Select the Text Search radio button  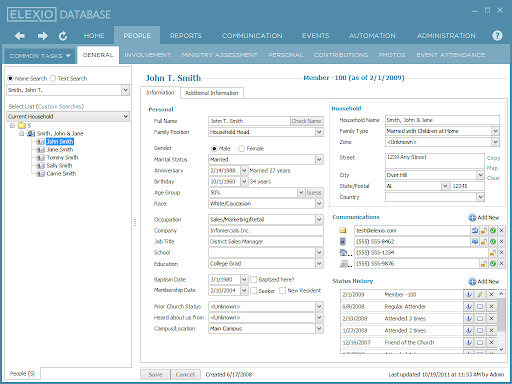click(53, 78)
